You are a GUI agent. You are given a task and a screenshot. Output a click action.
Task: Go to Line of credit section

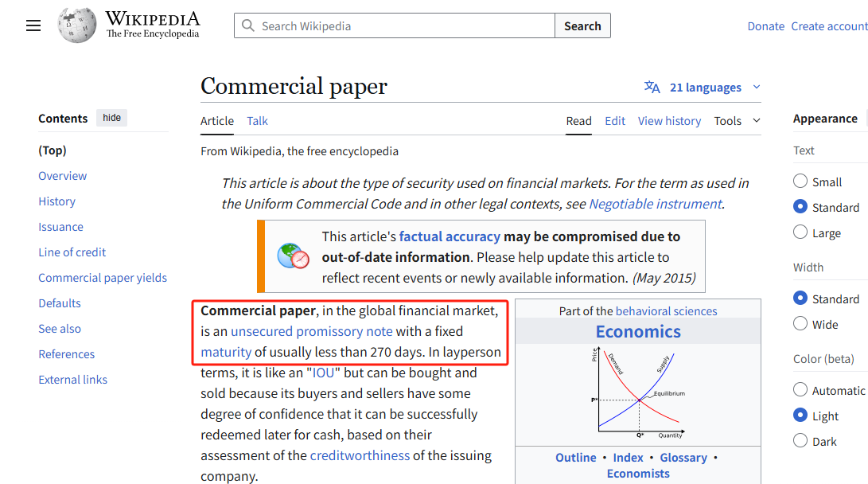coord(72,252)
